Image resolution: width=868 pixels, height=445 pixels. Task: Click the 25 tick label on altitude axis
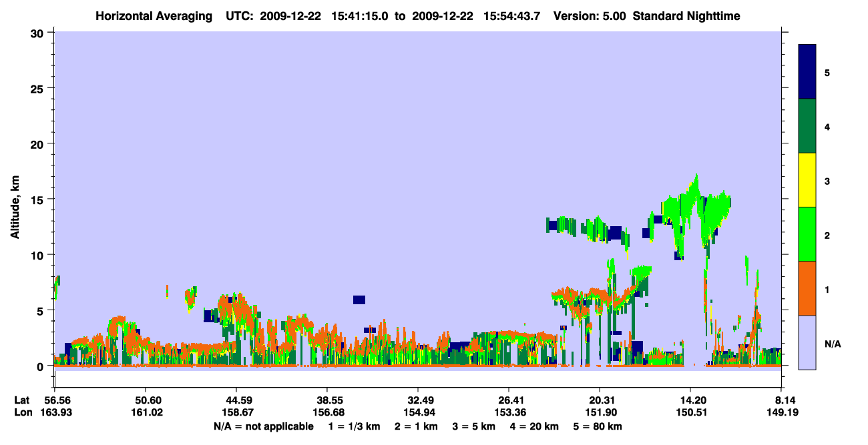tap(39, 88)
